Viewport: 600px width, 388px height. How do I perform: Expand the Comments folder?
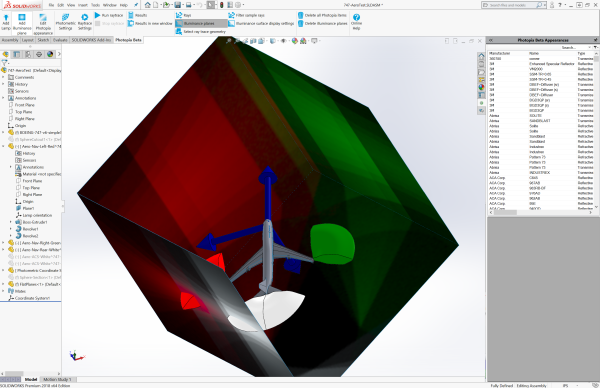pyautogui.click(x=3, y=77)
